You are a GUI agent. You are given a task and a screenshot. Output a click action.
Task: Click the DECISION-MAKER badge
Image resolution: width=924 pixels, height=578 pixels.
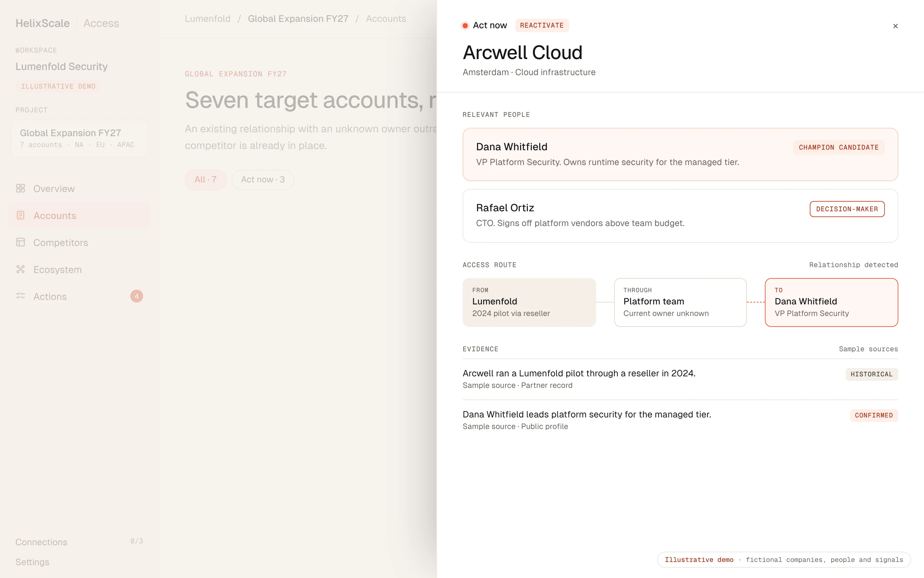pos(847,209)
